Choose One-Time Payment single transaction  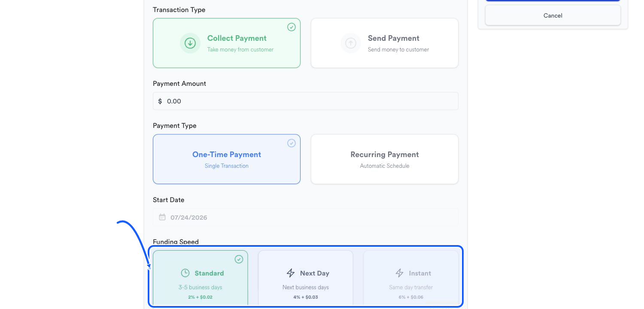[x=227, y=159]
